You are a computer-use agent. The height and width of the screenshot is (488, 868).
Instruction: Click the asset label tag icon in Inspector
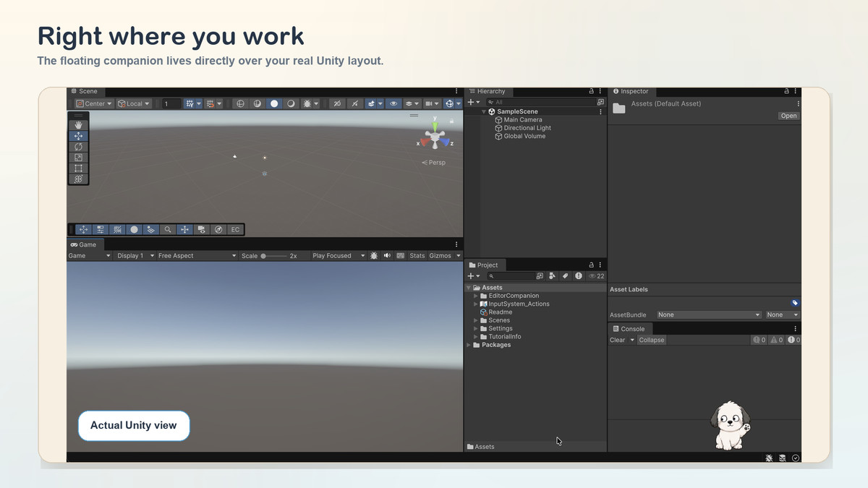point(795,303)
